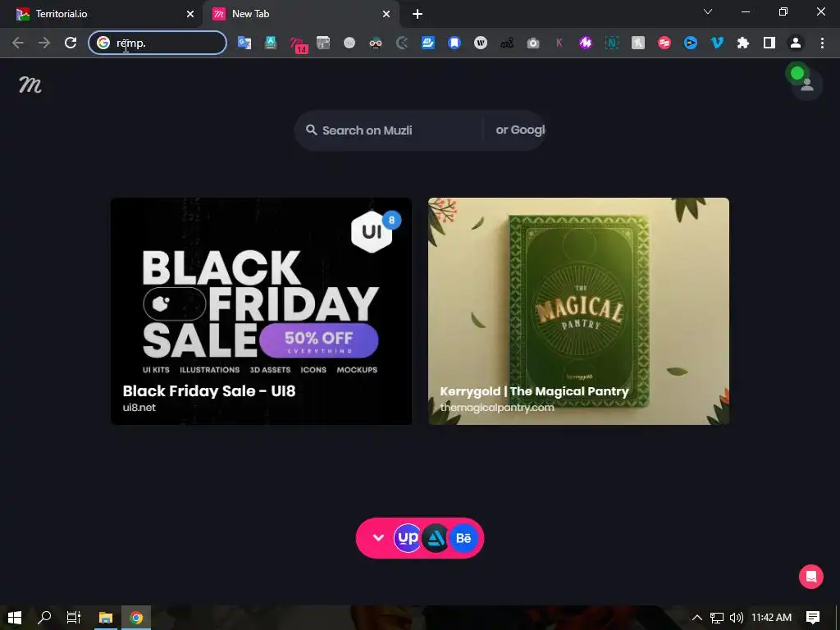Open the round W extension icon

pos(481,43)
